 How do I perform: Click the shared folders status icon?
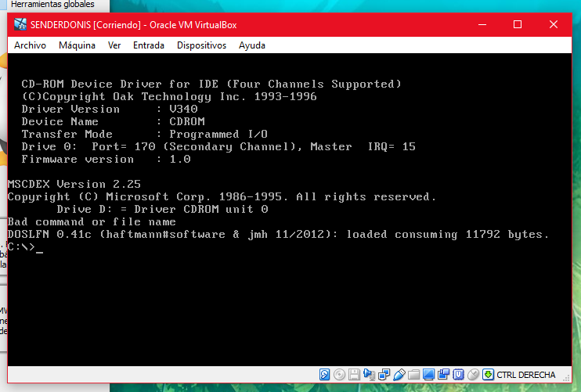tap(413, 375)
